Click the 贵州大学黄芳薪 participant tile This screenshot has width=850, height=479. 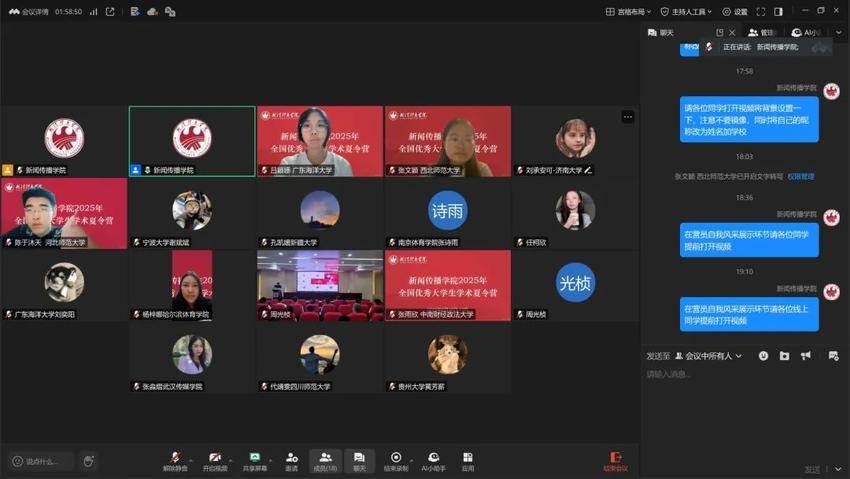(x=448, y=358)
